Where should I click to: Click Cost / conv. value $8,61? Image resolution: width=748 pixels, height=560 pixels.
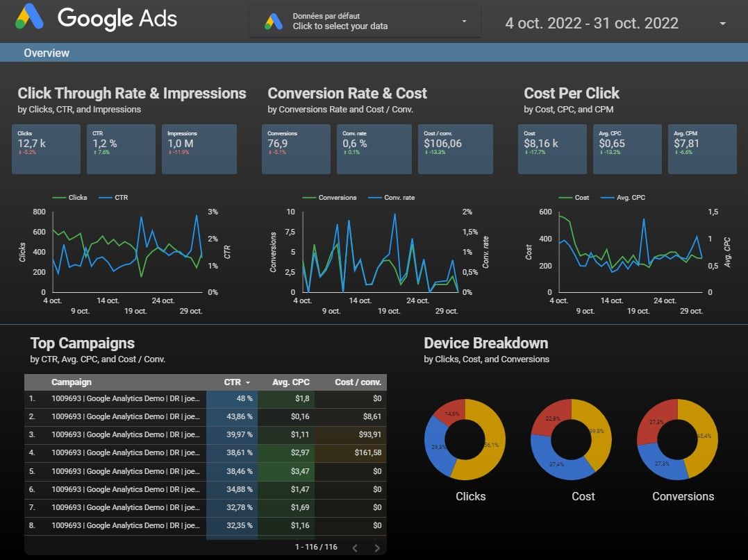point(372,416)
